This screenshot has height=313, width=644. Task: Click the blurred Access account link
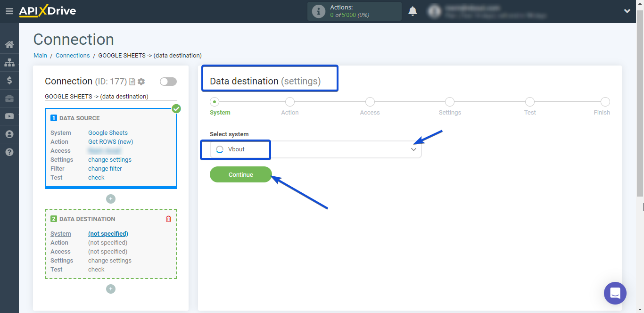coord(105,151)
